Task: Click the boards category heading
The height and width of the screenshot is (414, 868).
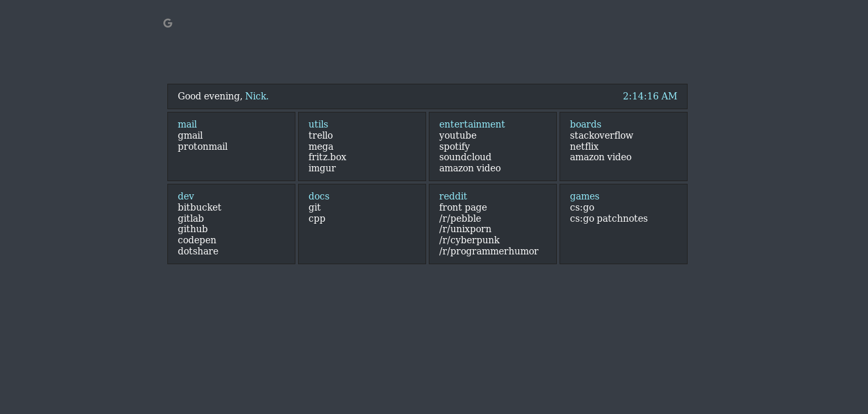Action: click(586, 124)
